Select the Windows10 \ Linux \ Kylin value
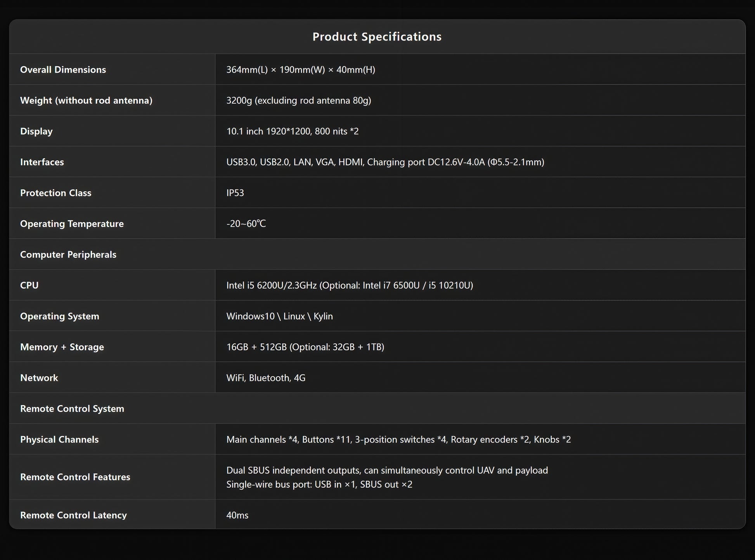This screenshot has height=560, width=755. (x=280, y=316)
